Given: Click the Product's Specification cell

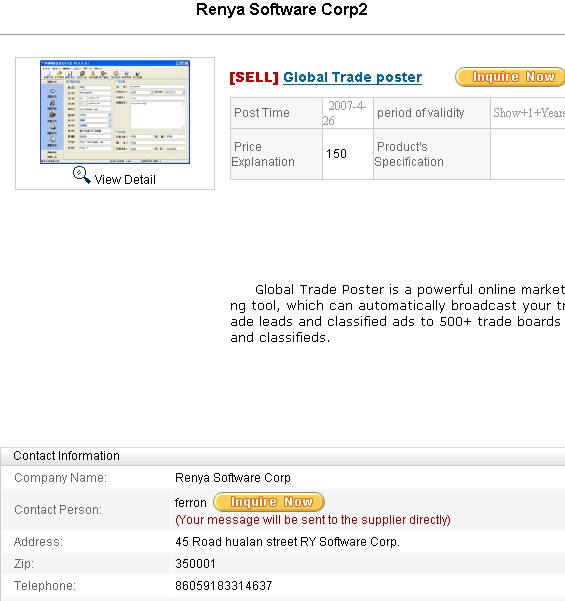Looking at the screenshot, I should click(432, 154).
